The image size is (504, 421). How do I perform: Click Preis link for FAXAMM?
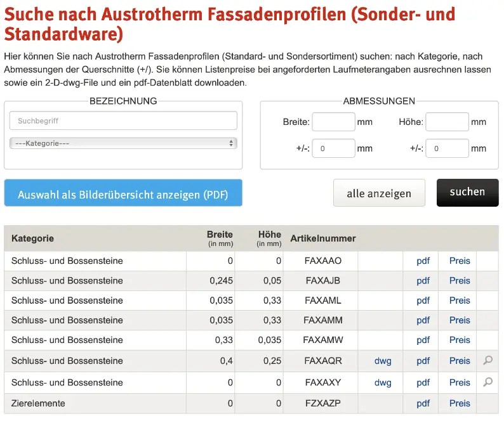pos(460,320)
